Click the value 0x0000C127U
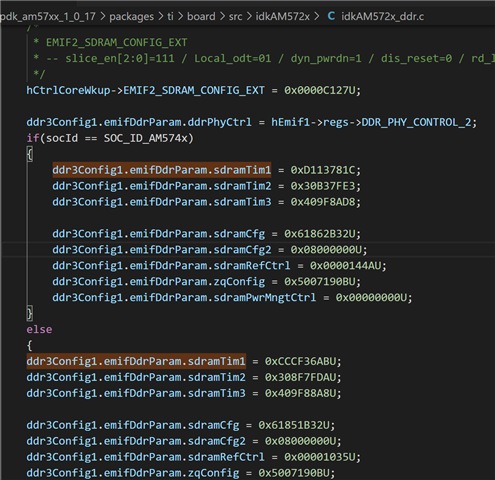Screen dimensions: 495x480 [x=319, y=90]
